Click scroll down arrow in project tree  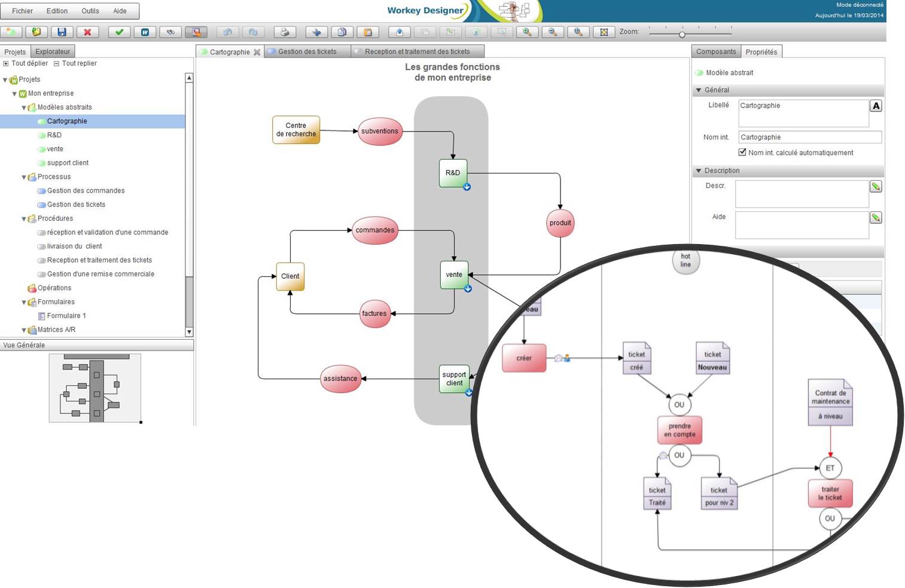(189, 332)
